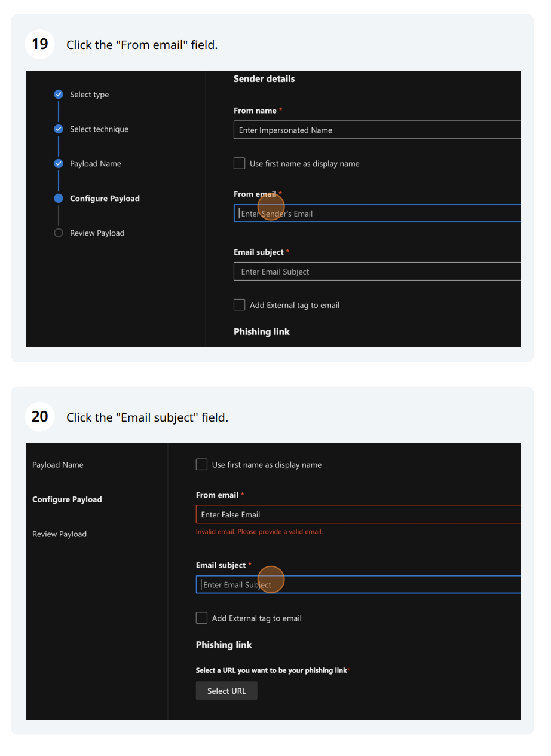Enable Add External tag checkbox in step 19

tap(240, 305)
